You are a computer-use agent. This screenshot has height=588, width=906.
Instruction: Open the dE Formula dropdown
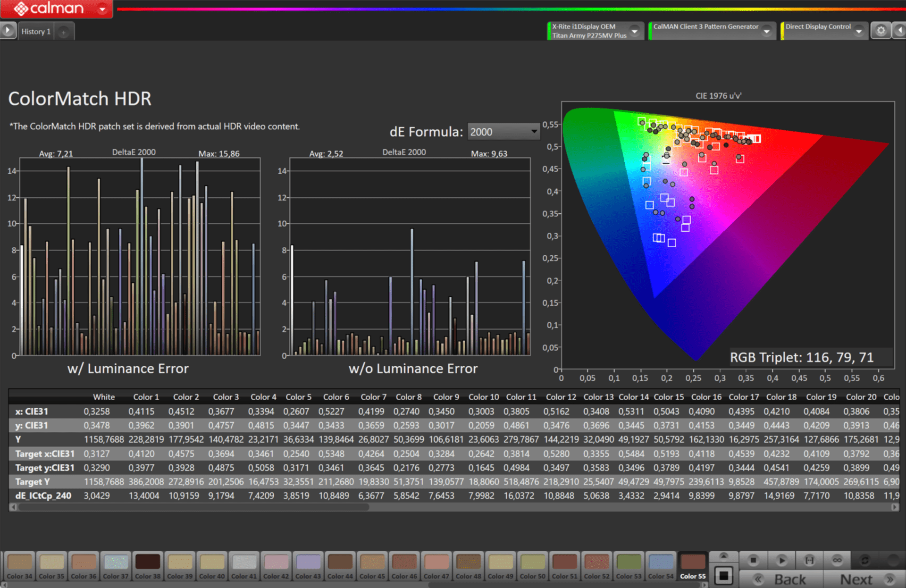[x=503, y=132]
